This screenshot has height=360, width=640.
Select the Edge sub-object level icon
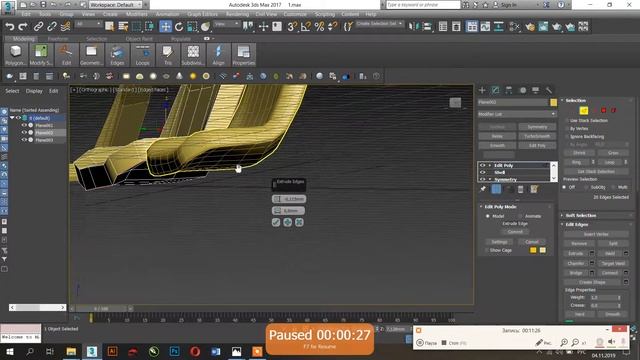(584, 110)
